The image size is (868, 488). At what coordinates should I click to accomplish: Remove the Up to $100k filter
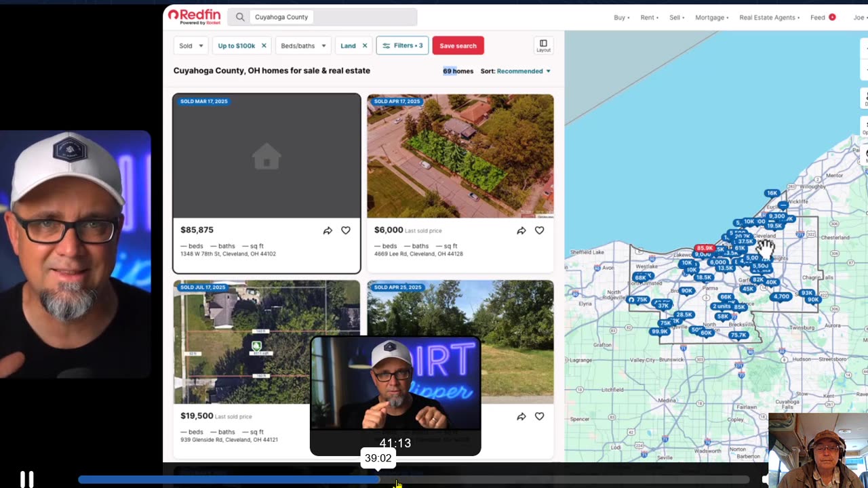click(x=264, y=46)
